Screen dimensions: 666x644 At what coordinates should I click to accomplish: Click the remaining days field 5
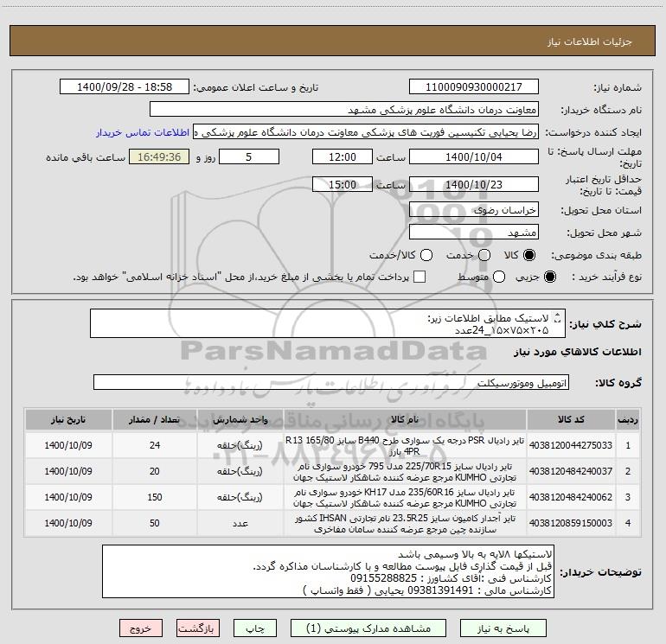click(249, 156)
